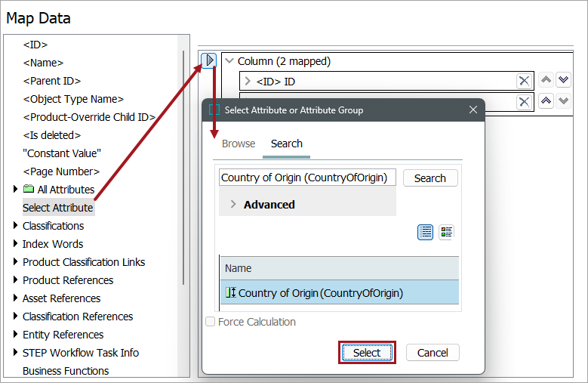Screen dimensions: 588x383
Task: Expand STEP Workflow Task Info node
Action: point(15,352)
